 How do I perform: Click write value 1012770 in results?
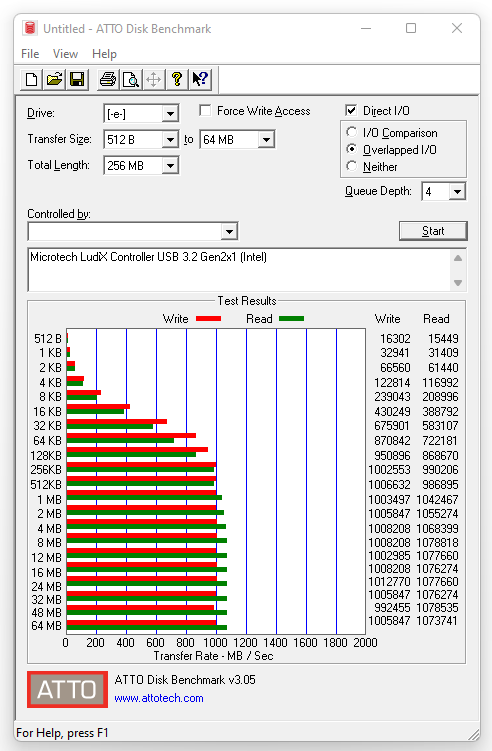[x=389, y=581]
